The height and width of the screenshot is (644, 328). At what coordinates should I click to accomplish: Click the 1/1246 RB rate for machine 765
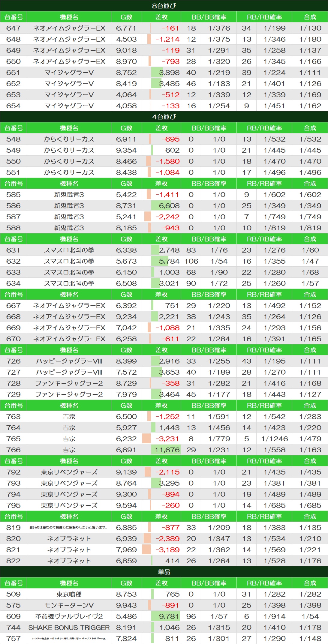[274, 439]
